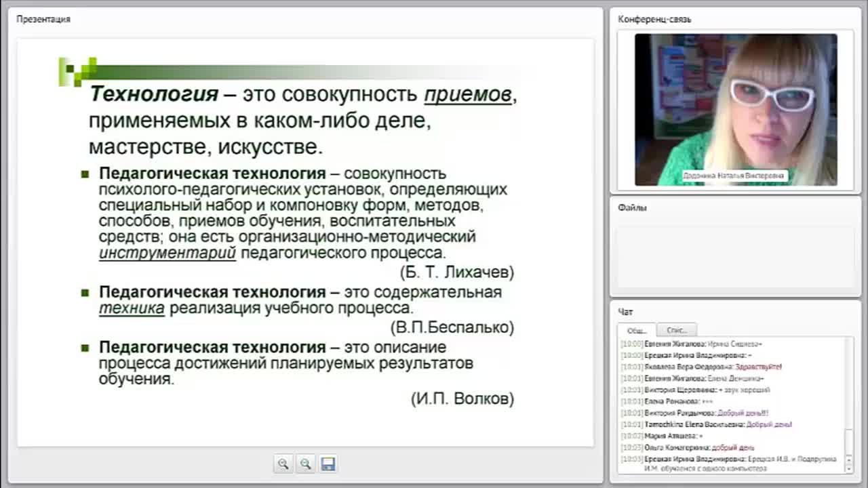
Task: Save the presentation with the floppy disk icon
Action: (328, 464)
